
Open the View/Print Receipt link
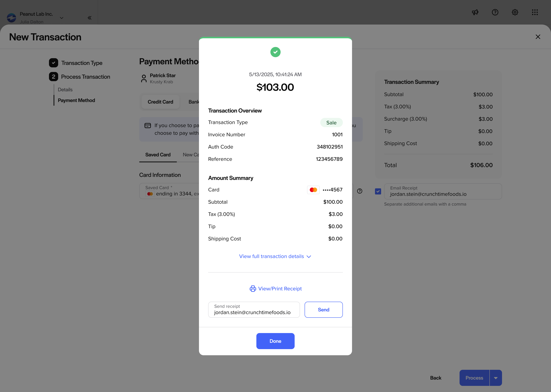point(275,289)
